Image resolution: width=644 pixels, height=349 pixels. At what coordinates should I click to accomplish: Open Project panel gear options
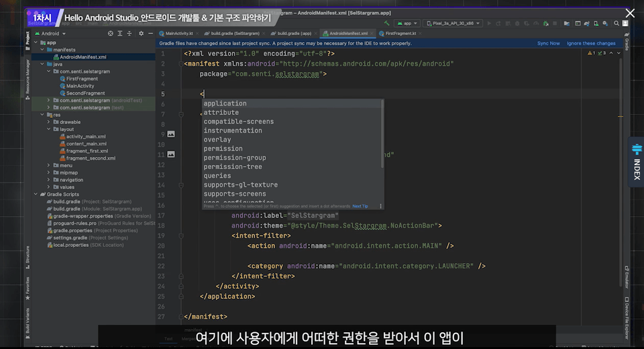pos(141,34)
